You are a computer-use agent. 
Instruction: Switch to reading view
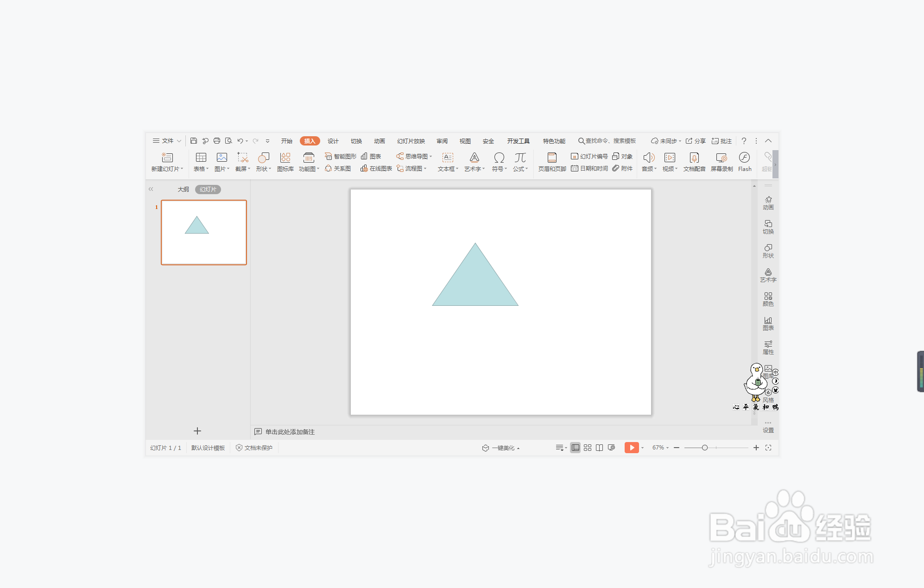pyautogui.click(x=599, y=448)
